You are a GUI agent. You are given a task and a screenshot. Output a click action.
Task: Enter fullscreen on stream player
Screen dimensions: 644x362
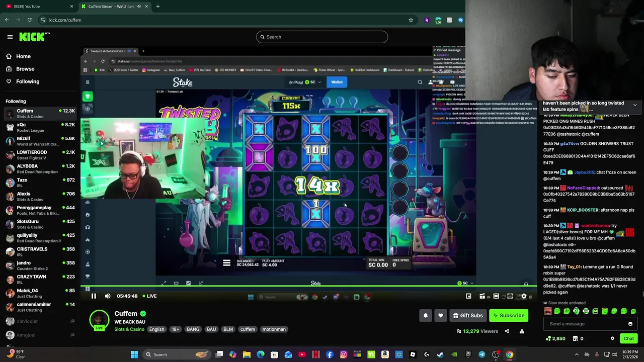(510, 296)
